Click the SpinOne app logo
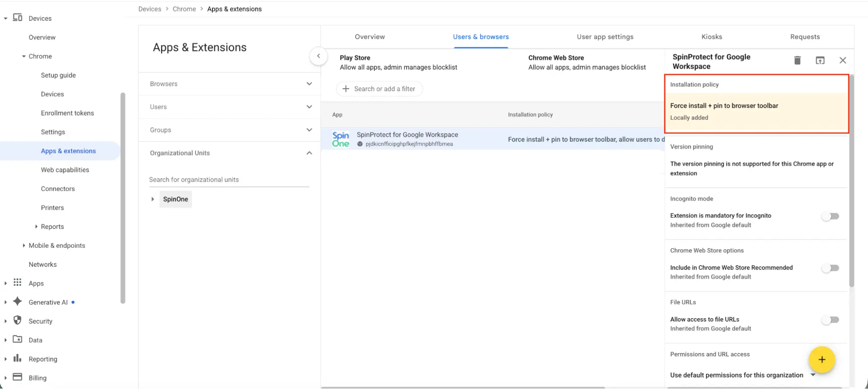Image resolution: width=868 pixels, height=389 pixels. click(340, 139)
